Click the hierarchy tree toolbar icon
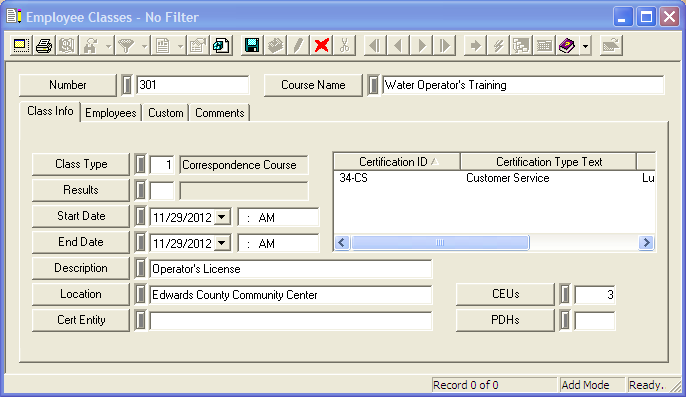 (x=521, y=45)
